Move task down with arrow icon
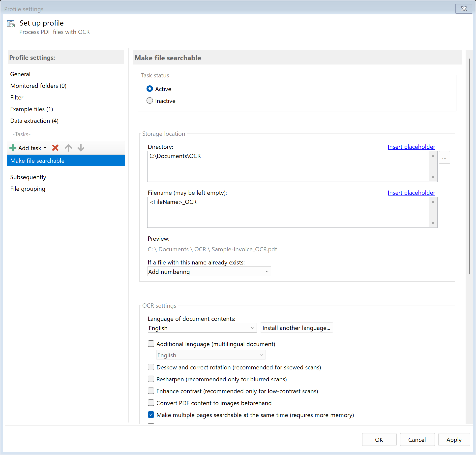The height and width of the screenshot is (455, 476). pyautogui.click(x=81, y=148)
